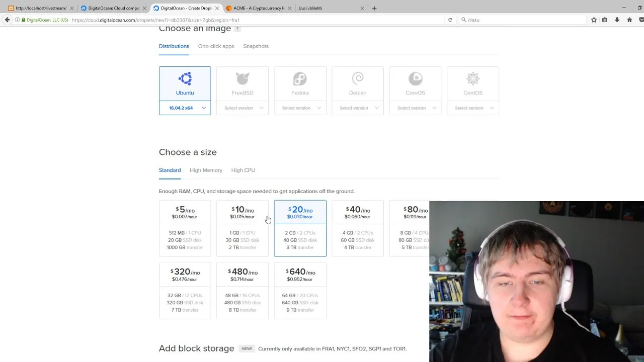Open the High CPU size tab
644x362 pixels.
pyautogui.click(x=243, y=170)
